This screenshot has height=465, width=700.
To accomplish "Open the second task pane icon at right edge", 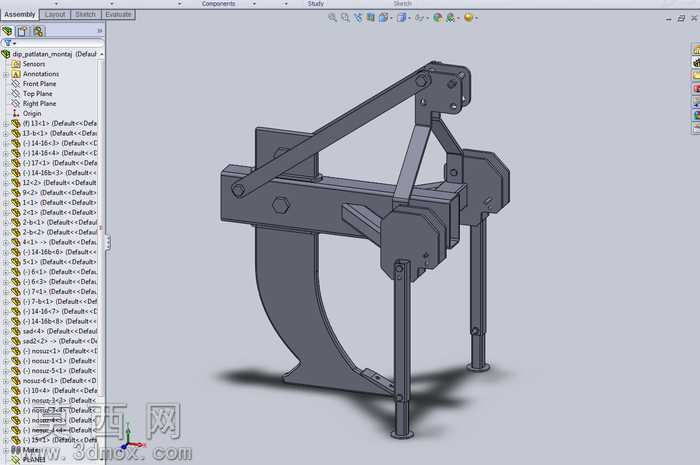I will 696,62.
